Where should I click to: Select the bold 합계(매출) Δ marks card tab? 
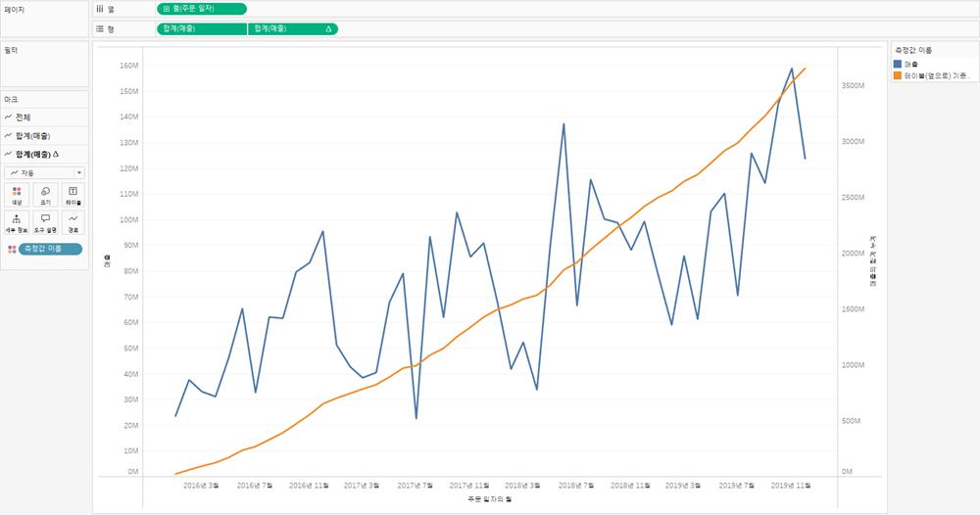tap(44, 154)
